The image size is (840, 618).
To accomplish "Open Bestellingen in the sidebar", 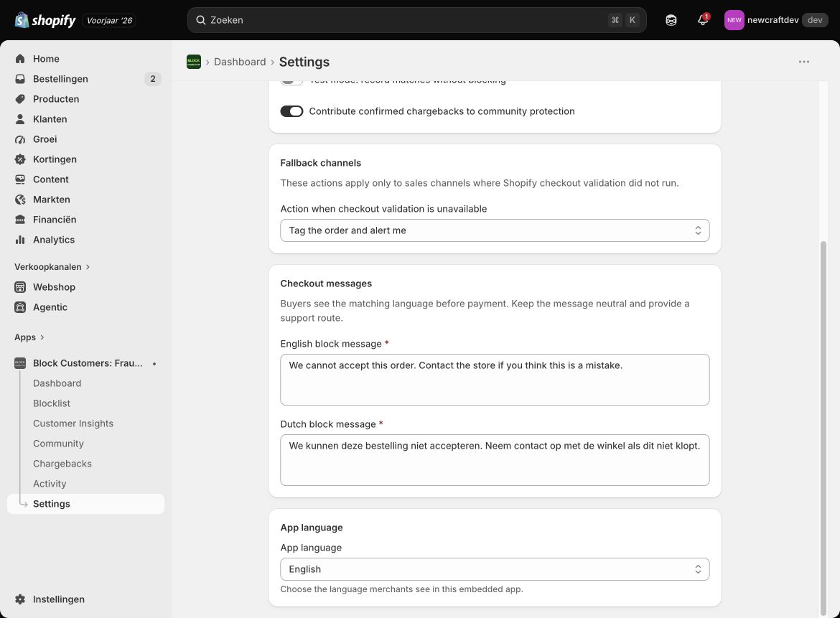I will (85, 79).
